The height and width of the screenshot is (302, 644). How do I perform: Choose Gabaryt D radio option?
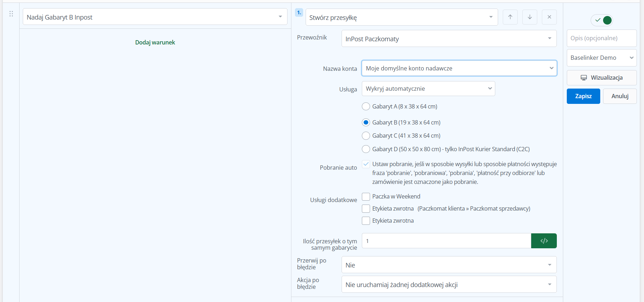[366, 149]
